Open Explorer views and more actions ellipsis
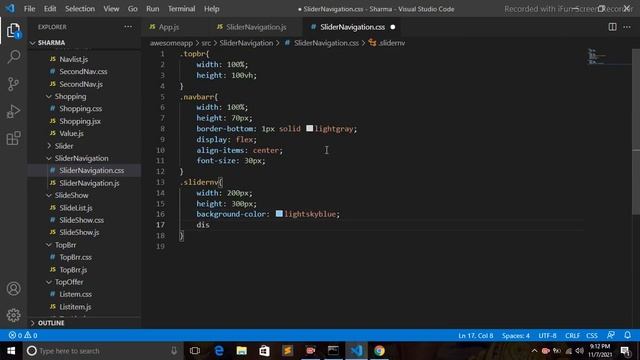The width and height of the screenshot is (640, 360). [x=128, y=27]
